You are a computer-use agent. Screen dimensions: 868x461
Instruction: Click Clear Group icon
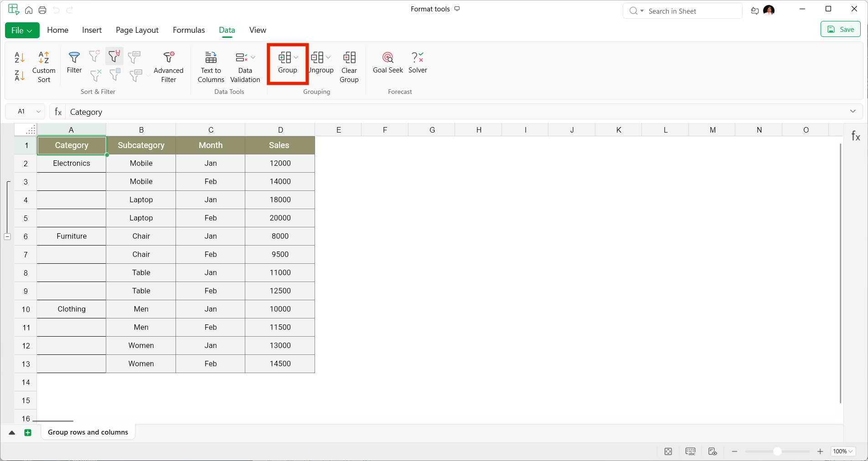tap(349, 67)
